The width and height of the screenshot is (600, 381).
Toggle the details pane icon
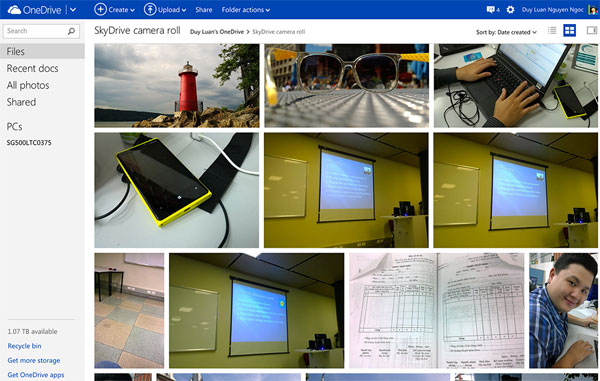pyautogui.click(x=592, y=30)
